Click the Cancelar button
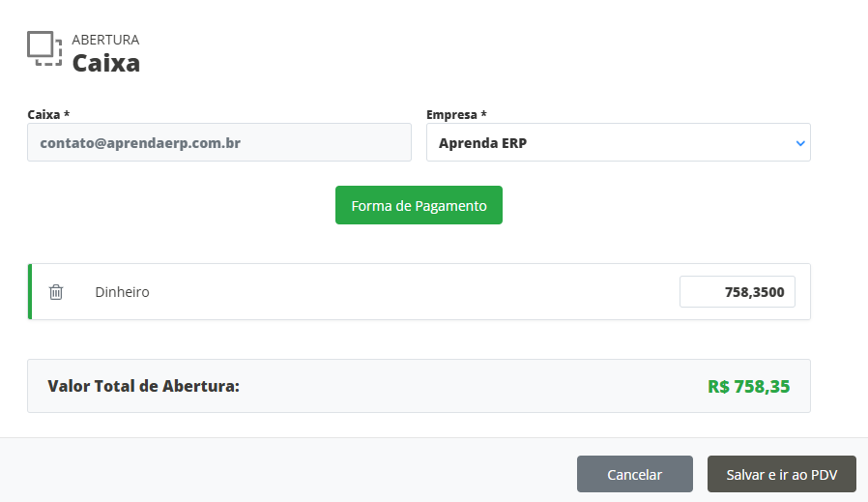868x502 pixels. point(634,474)
